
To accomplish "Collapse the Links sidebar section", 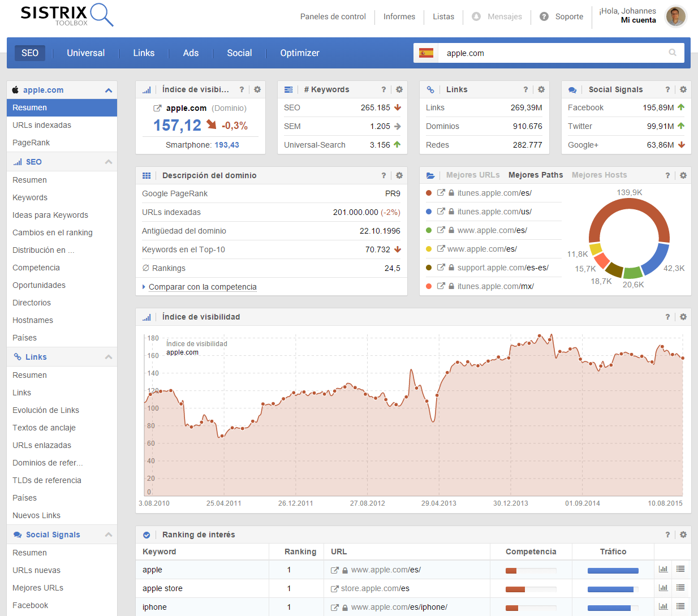I will point(109,357).
